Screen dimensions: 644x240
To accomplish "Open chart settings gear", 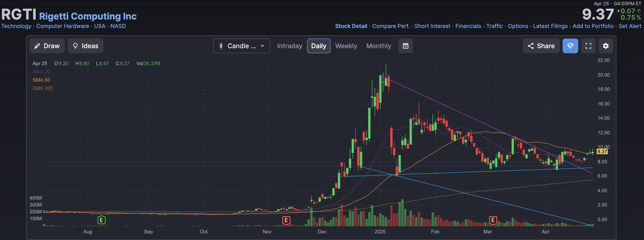I will (x=606, y=46).
